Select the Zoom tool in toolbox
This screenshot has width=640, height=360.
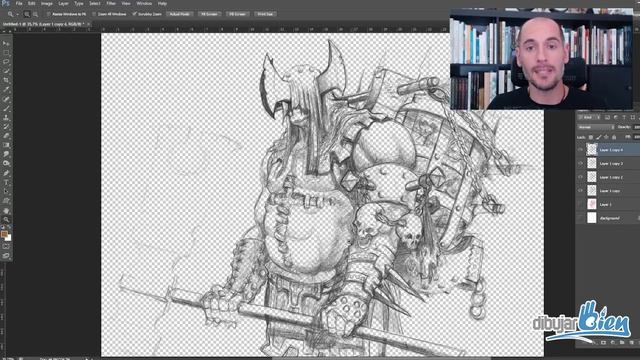6,220
